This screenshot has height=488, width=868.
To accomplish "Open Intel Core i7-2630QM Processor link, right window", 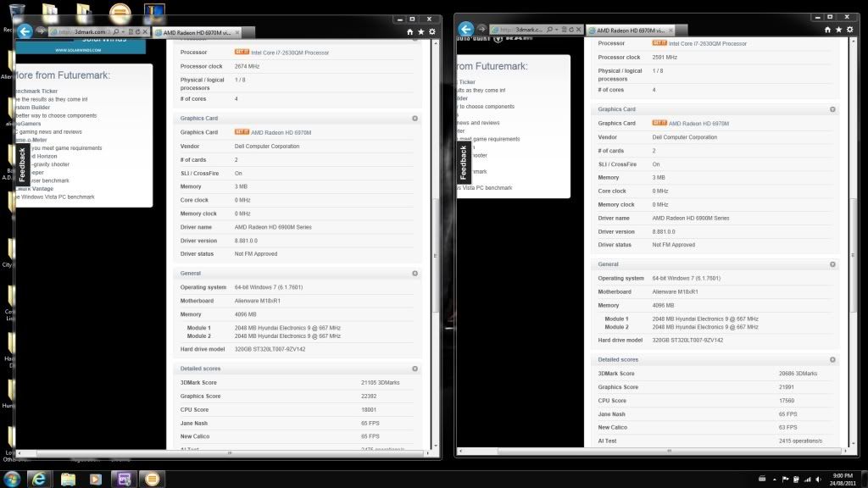I will tap(708, 44).
